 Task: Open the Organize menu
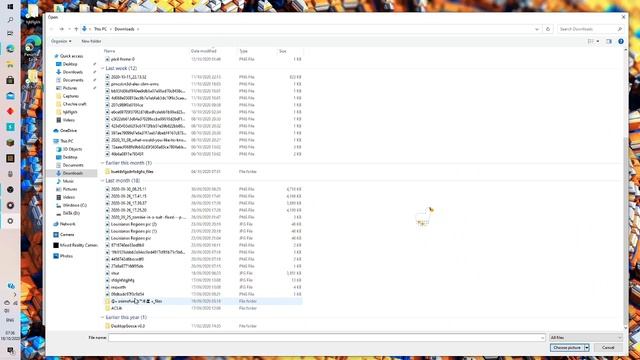tap(61, 41)
